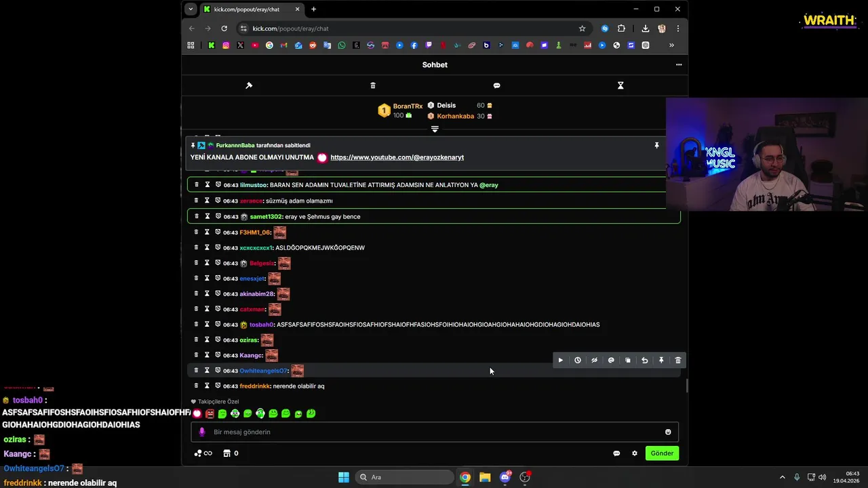Click the clock icon in message hover toolbar
This screenshot has width=868, height=488.
(578, 361)
